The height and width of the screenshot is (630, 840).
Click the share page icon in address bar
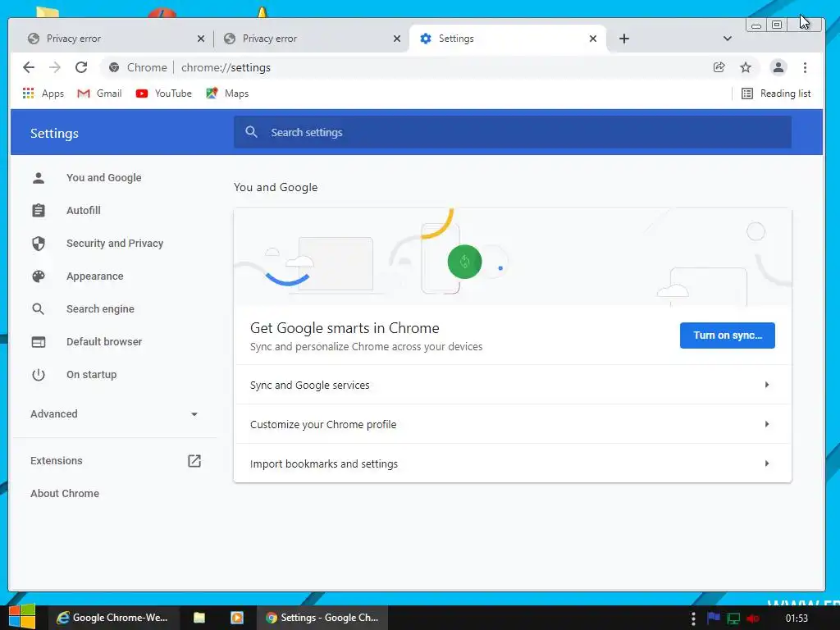719,67
